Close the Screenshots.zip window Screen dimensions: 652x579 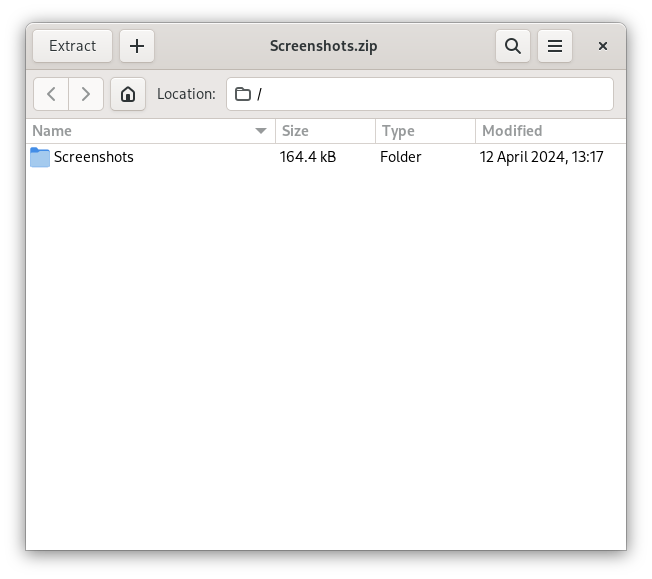[x=603, y=46]
